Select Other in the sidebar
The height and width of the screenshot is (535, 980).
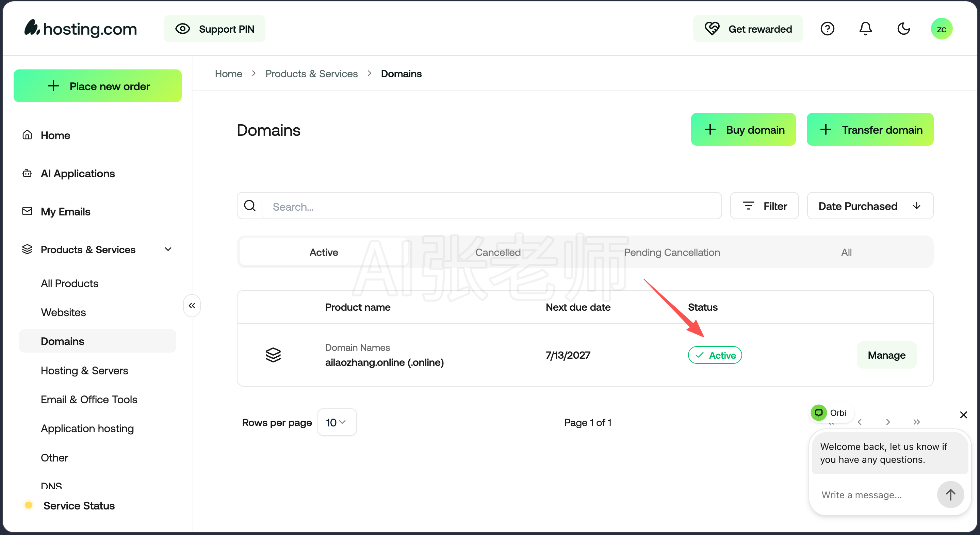[x=54, y=458]
